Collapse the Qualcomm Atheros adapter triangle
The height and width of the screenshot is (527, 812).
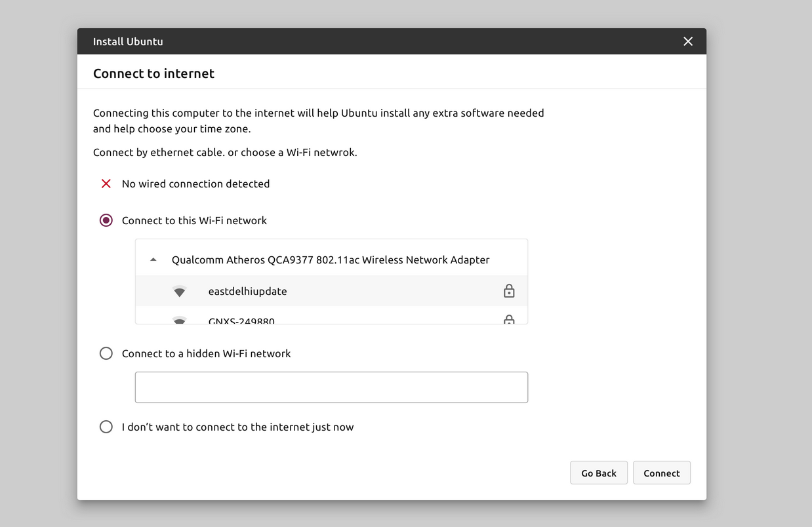click(x=153, y=260)
